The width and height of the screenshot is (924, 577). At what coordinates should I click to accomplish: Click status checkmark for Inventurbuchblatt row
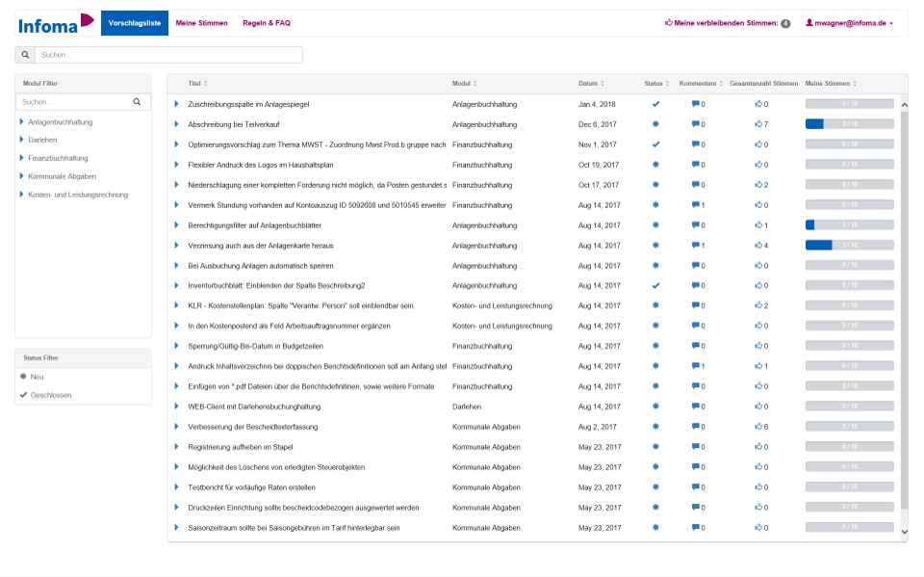click(655, 285)
